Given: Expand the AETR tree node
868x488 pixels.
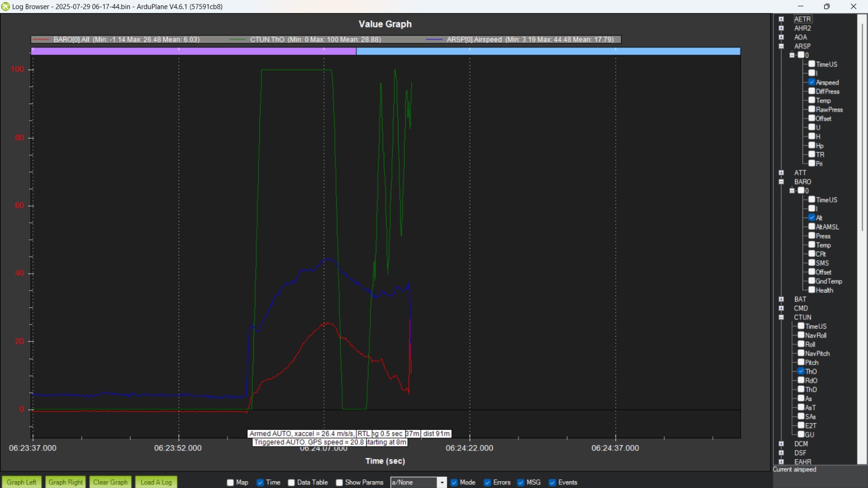Looking at the screenshot, I should coord(781,19).
